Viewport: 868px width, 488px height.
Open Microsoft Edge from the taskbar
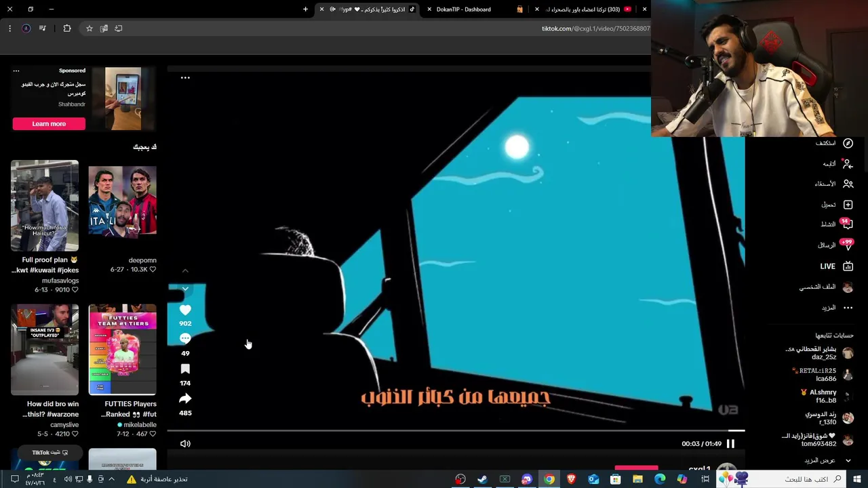pos(660,479)
